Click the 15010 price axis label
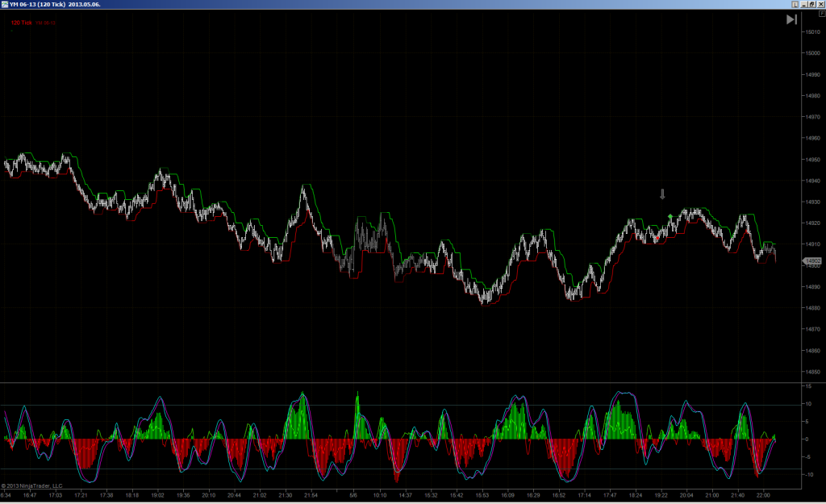The width and height of the screenshot is (826, 504). pyautogui.click(x=813, y=32)
